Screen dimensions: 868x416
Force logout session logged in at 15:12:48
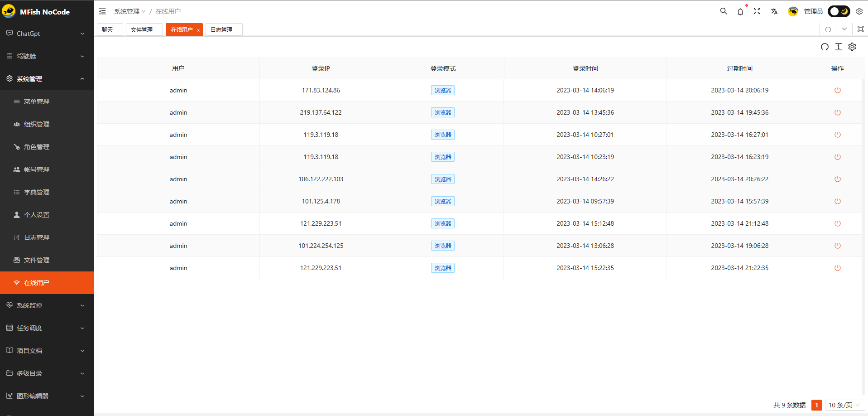tap(838, 223)
